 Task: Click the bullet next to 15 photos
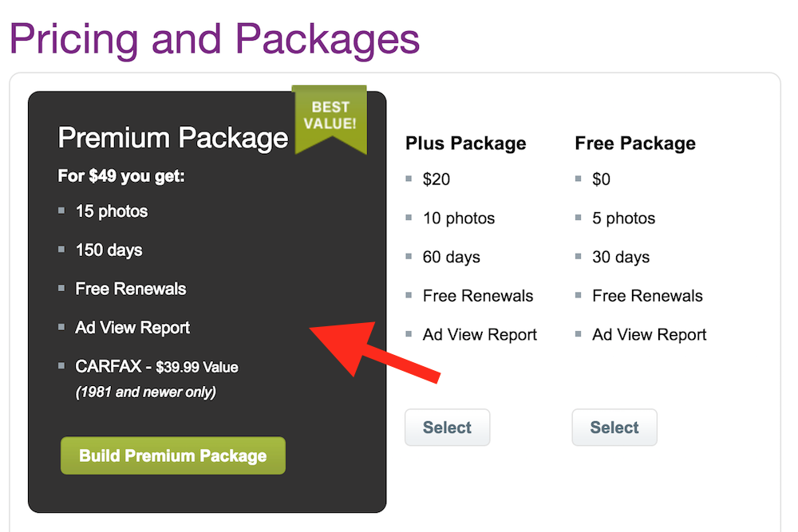click(61, 211)
